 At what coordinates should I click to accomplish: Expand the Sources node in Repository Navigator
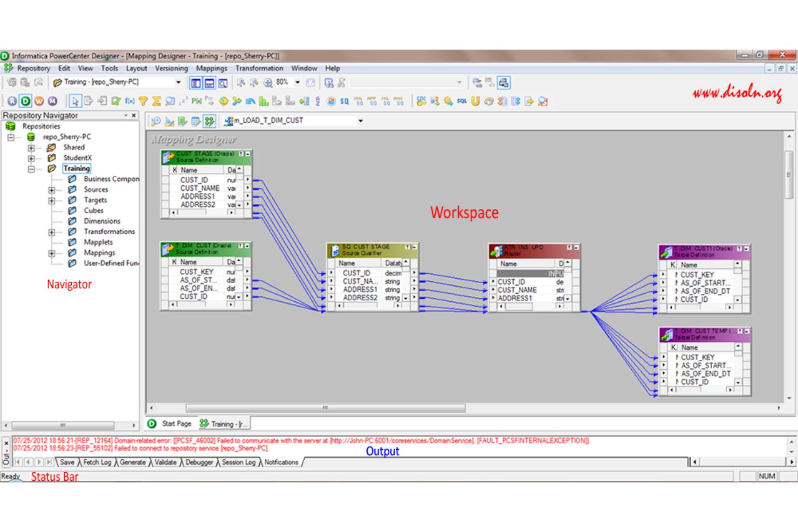click(x=52, y=189)
